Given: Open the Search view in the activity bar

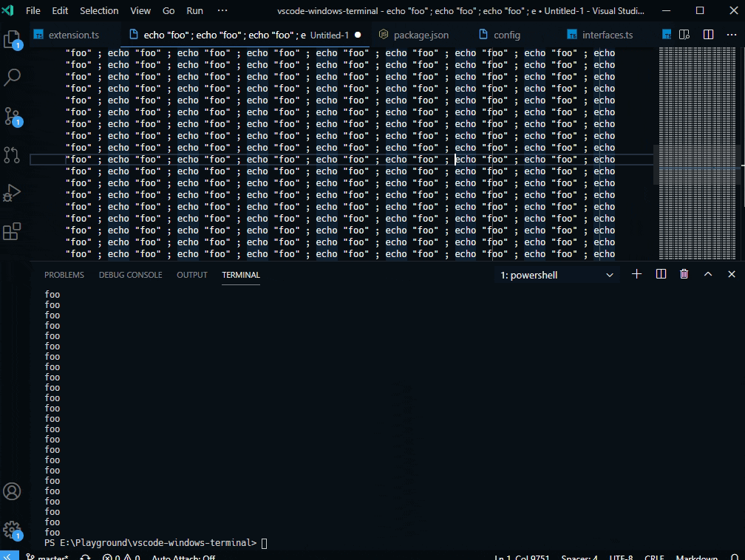Looking at the screenshot, I should tap(13, 78).
